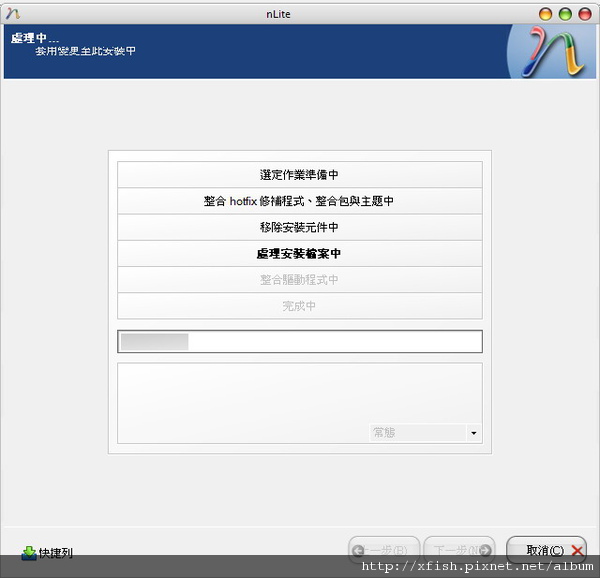Click the nLite window title text
Image resolution: width=600 pixels, height=578 pixels.
(278, 14)
